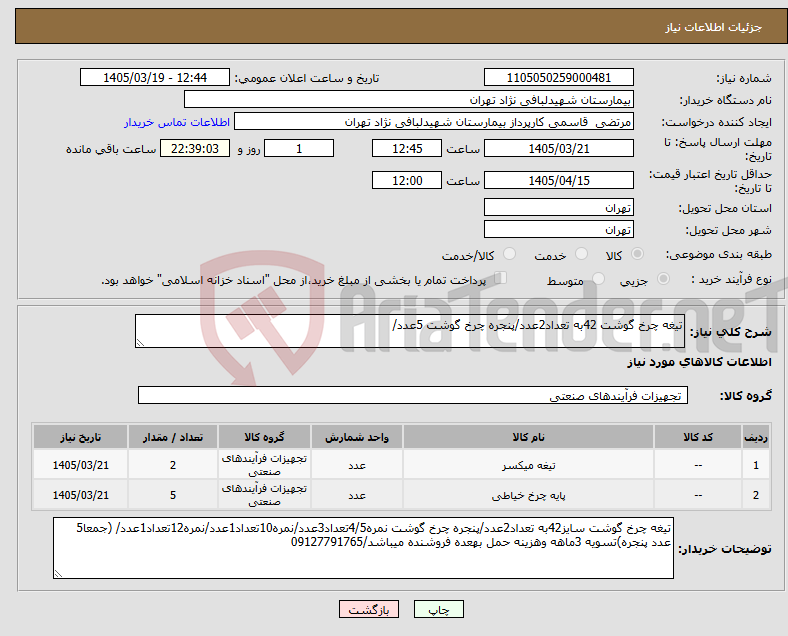Click the گروه کالا column header

click(x=264, y=437)
